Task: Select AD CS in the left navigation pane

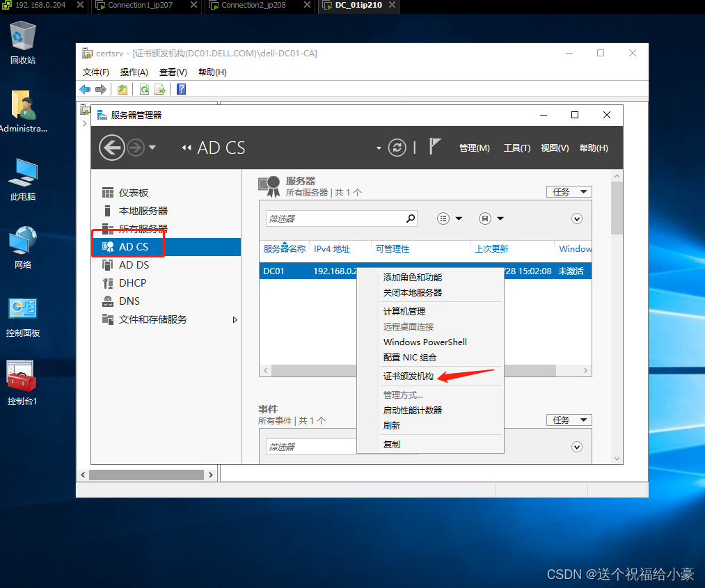Action: pyautogui.click(x=166, y=247)
